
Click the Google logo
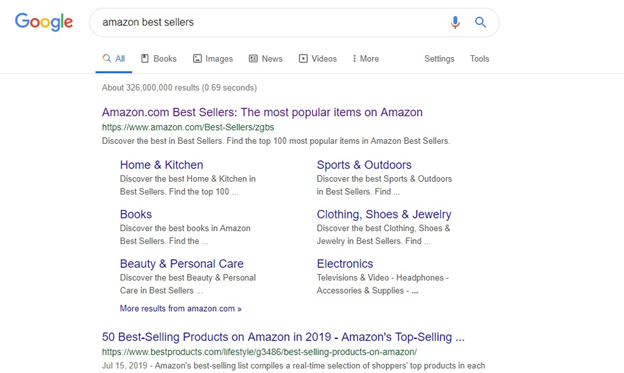tap(44, 21)
